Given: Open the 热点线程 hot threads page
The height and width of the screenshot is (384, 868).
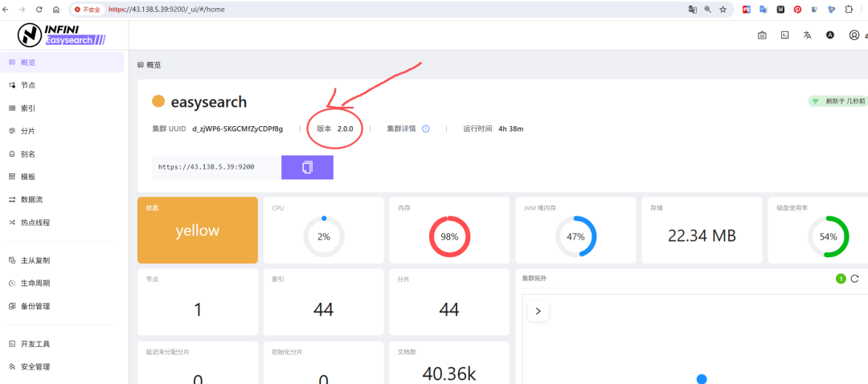Looking at the screenshot, I should tap(62, 223).
